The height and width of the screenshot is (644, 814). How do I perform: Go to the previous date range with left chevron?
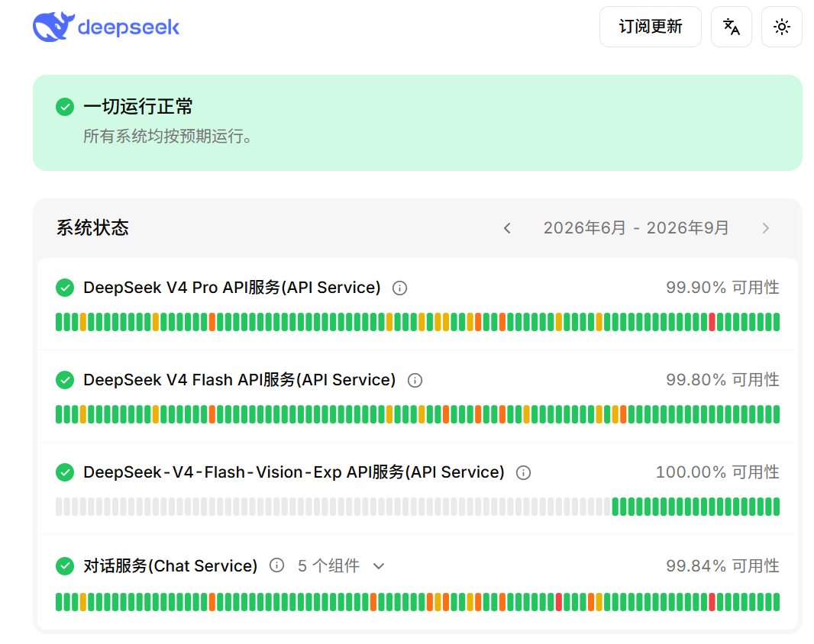tap(507, 228)
